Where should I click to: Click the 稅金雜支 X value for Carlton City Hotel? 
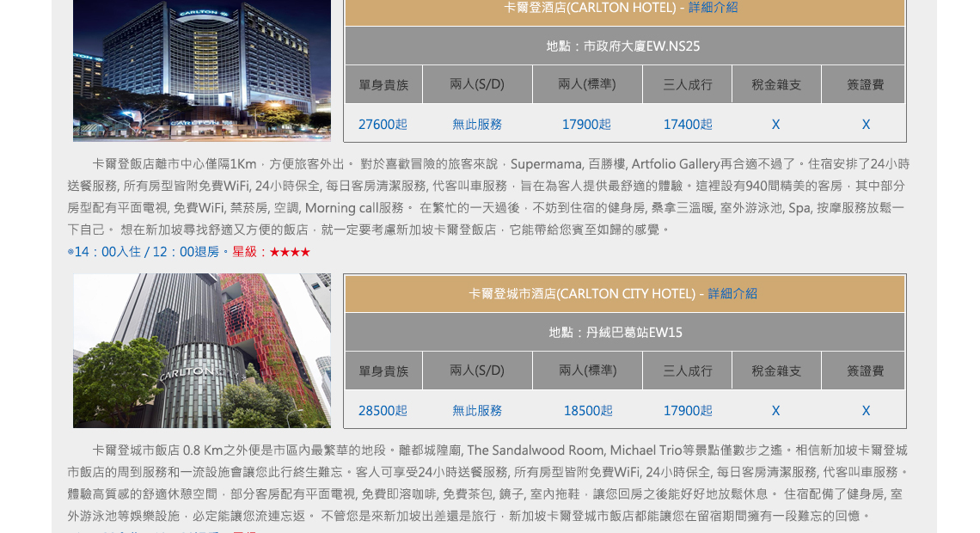[x=775, y=411]
